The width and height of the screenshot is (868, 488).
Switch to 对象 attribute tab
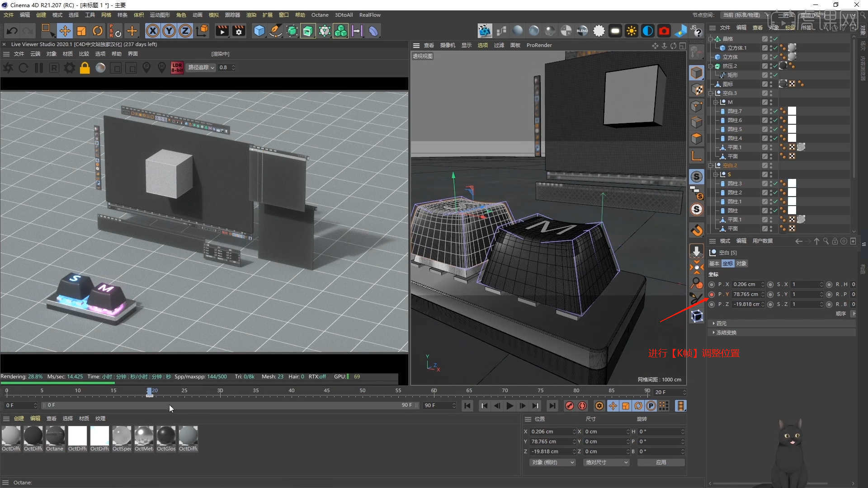click(x=741, y=263)
